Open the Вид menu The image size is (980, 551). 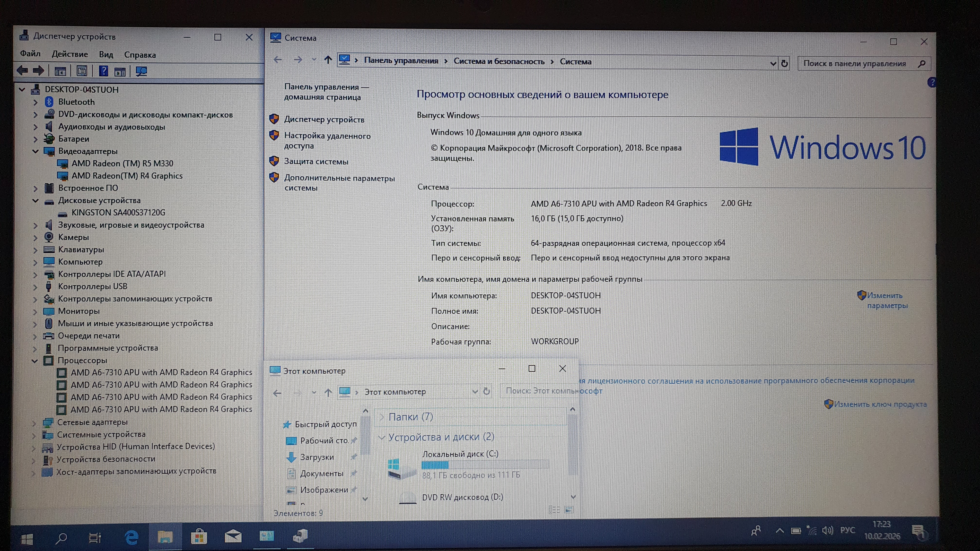106,54
